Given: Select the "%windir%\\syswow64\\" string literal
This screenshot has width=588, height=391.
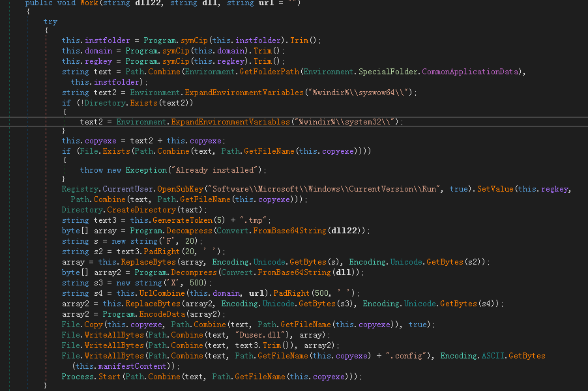Looking at the screenshot, I should (360, 93).
